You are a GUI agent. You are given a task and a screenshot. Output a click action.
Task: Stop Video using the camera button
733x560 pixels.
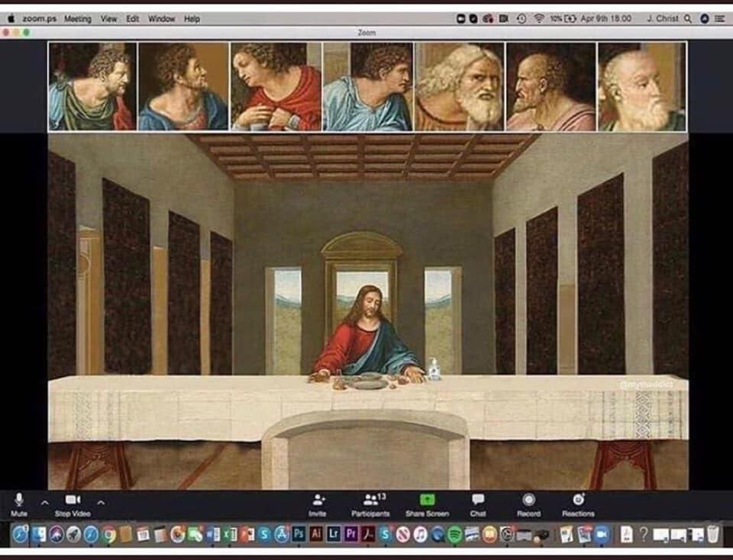73,504
